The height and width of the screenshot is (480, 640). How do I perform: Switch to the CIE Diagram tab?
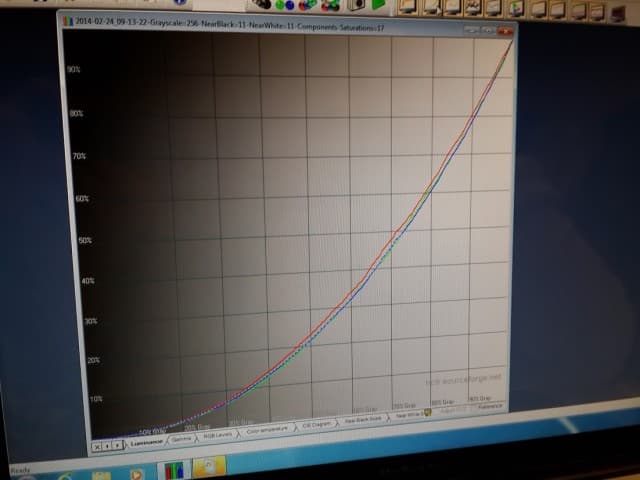click(x=317, y=425)
